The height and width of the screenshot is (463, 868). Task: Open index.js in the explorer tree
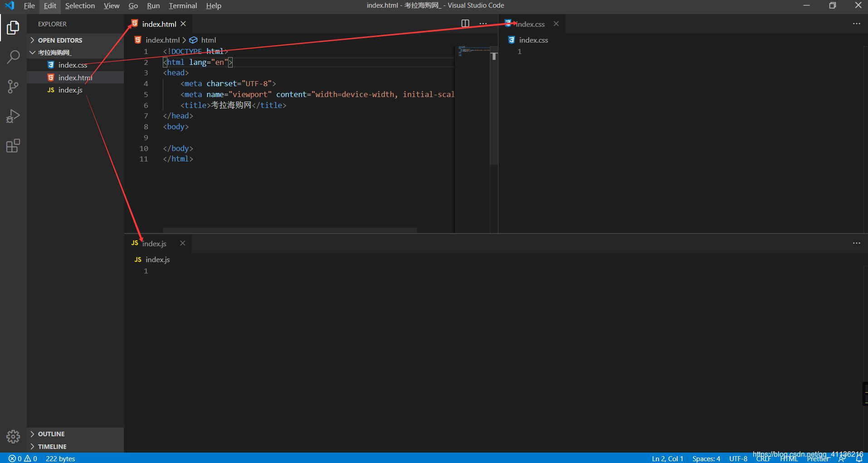(x=75, y=90)
